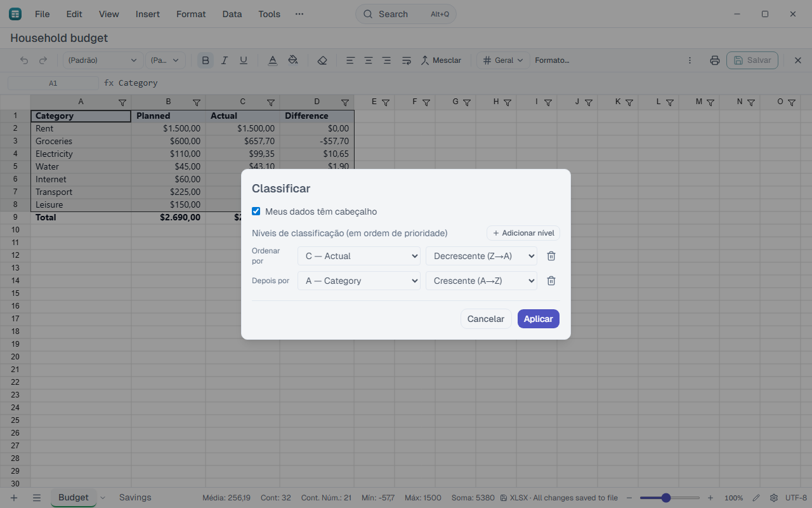Toggle underline formatting

tap(243, 60)
